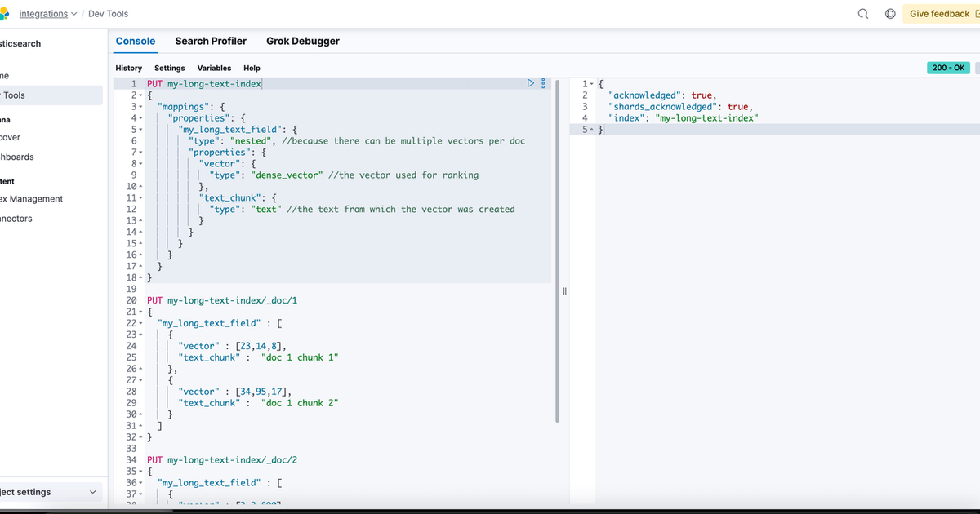Viewport: 980px width, 514px height.
Task: Open Dashboards in the sidebar
Action: pos(17,157)
